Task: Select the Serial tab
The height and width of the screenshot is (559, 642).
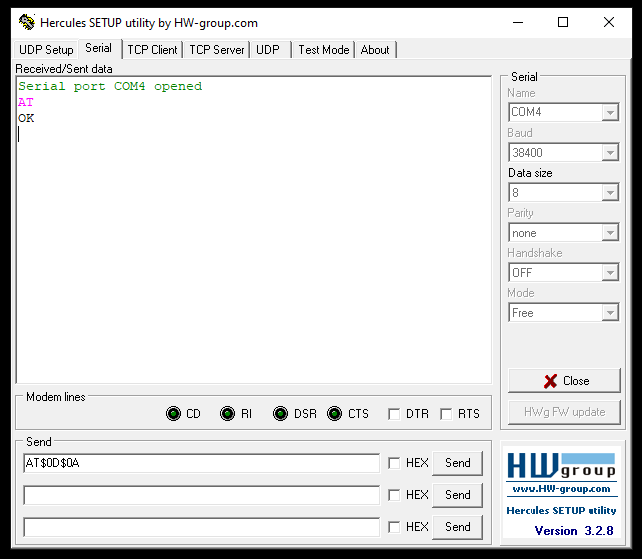Action: pyautogui.click(x=99, y=48)
